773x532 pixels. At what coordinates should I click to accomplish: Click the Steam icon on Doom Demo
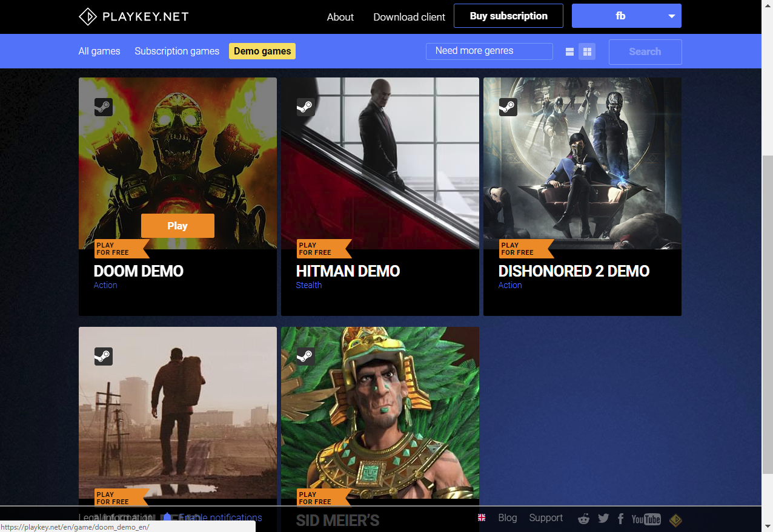[x=104, y=107]
